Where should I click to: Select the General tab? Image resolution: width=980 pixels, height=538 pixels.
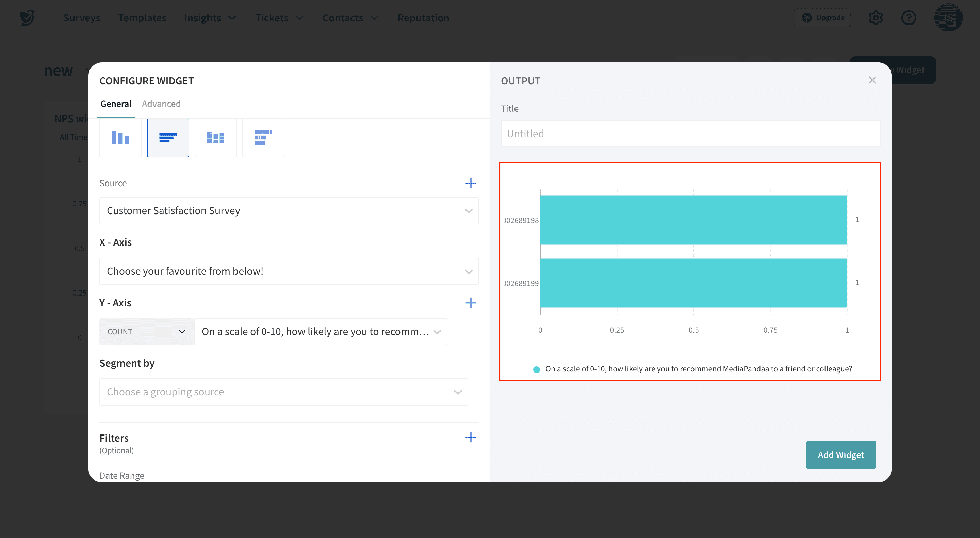pos(116,104)
